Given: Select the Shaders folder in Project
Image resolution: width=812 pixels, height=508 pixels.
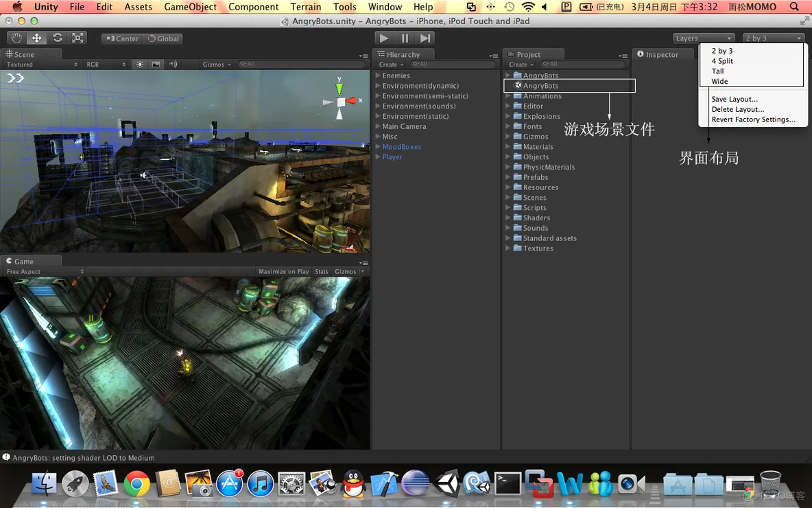Looking at the screenshot, I should point(536,218).
